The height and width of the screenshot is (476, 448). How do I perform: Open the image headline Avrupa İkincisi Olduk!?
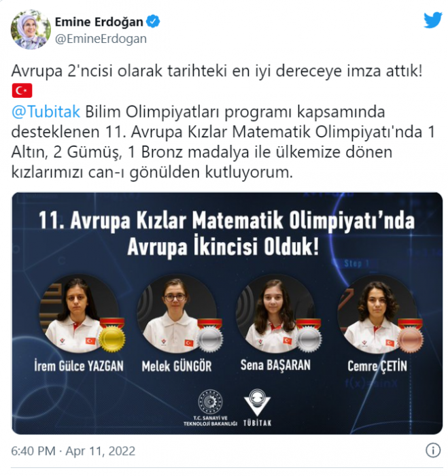coord(223,247)
